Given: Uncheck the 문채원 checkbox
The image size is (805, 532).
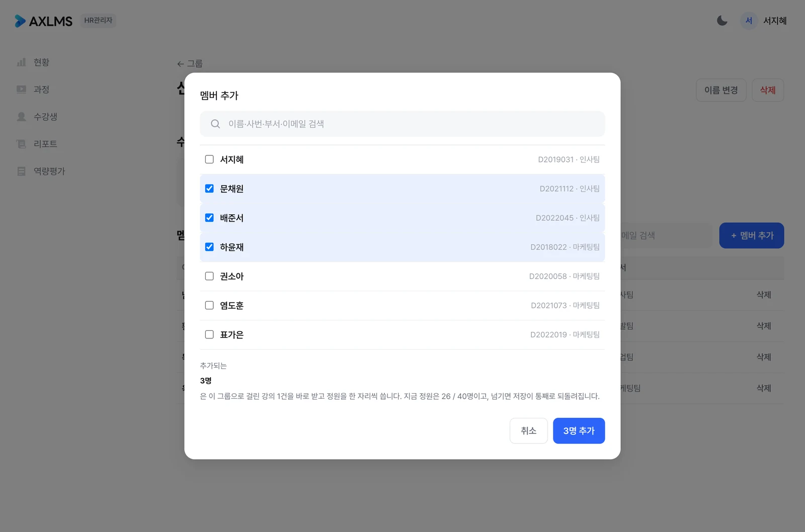Looking at the screenshot, I should (x=209, y=189).
